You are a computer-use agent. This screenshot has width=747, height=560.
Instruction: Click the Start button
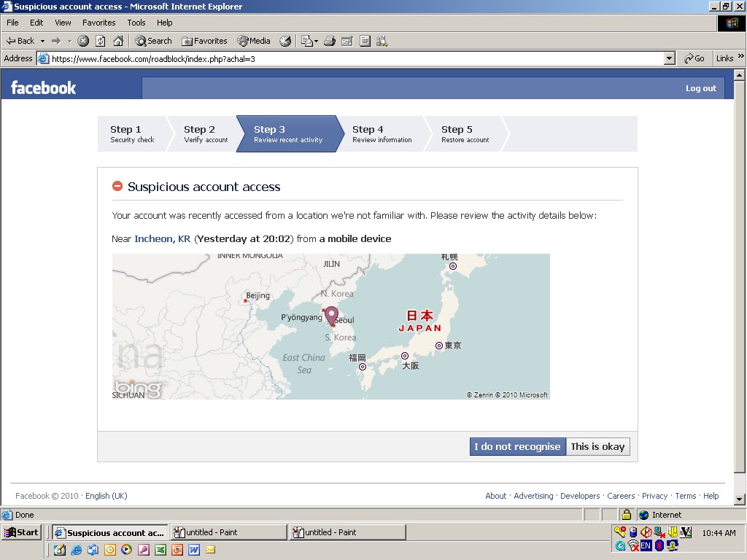point(22,532)
